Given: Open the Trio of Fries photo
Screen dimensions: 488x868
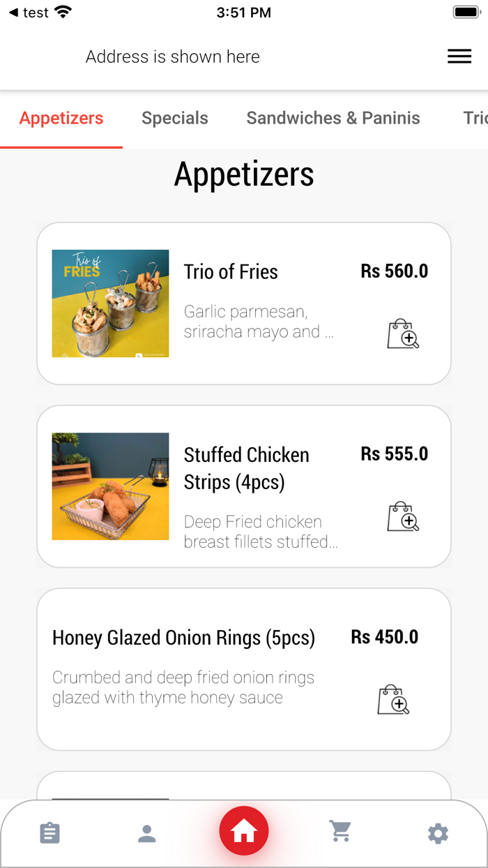Looking at the screenshot, I should click(110, 304).
